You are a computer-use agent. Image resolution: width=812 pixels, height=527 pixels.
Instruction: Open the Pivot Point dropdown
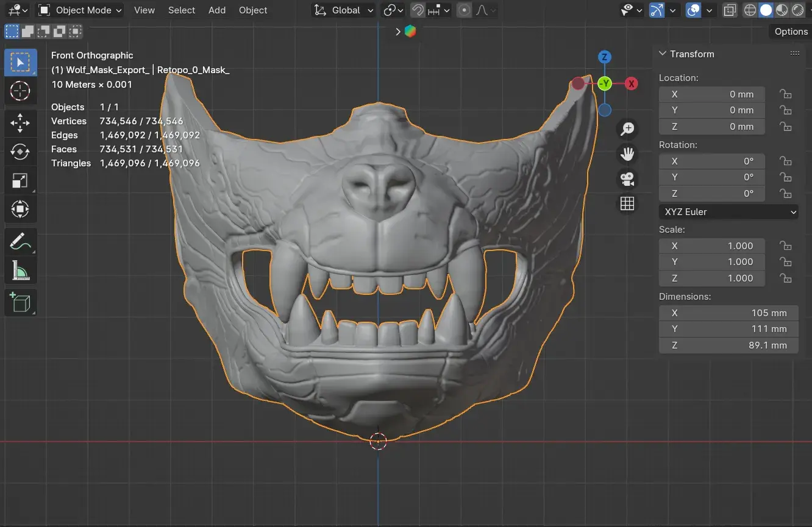click(393, 10)
